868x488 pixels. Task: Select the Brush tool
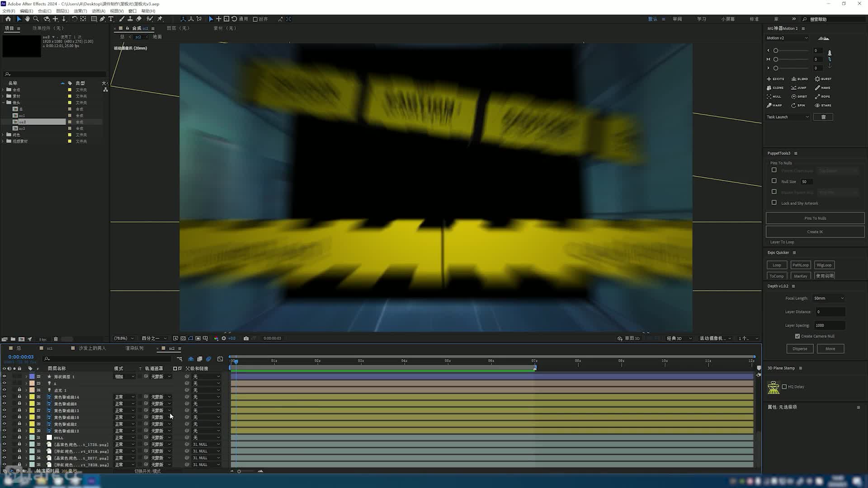point(122,19)
